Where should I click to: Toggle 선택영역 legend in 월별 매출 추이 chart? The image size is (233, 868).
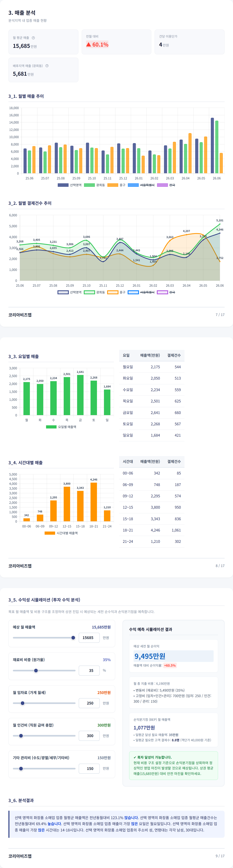click(70, 185)
